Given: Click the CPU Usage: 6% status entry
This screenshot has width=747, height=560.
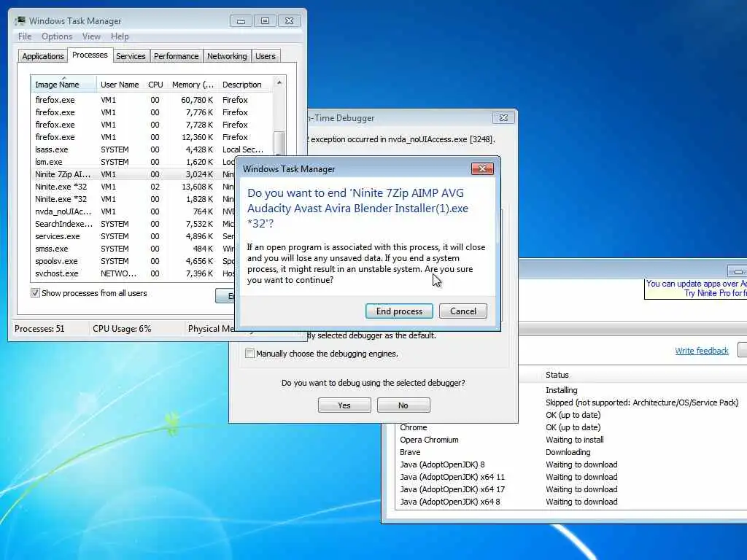Looking at the screenshot, I should click(122, 329).
